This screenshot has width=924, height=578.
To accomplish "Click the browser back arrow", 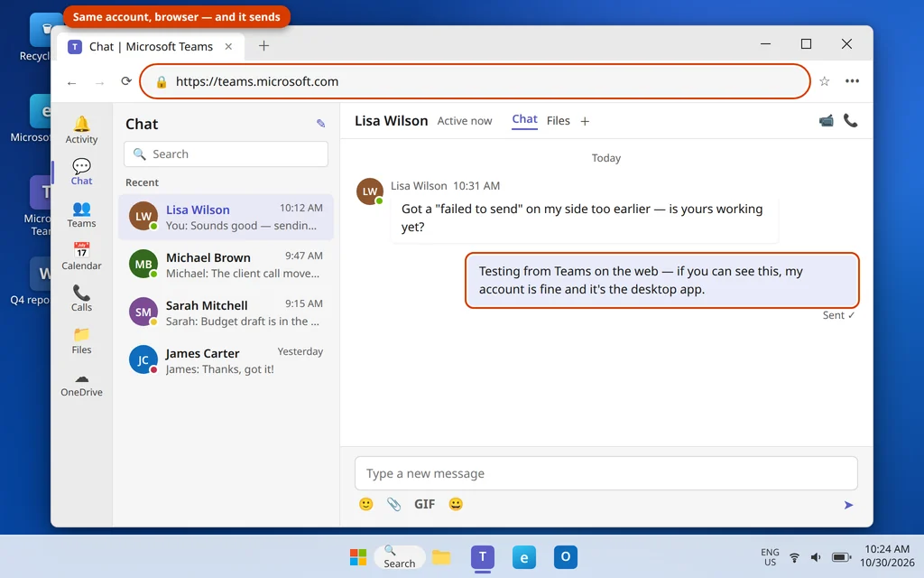I will (x=72, y=83).
